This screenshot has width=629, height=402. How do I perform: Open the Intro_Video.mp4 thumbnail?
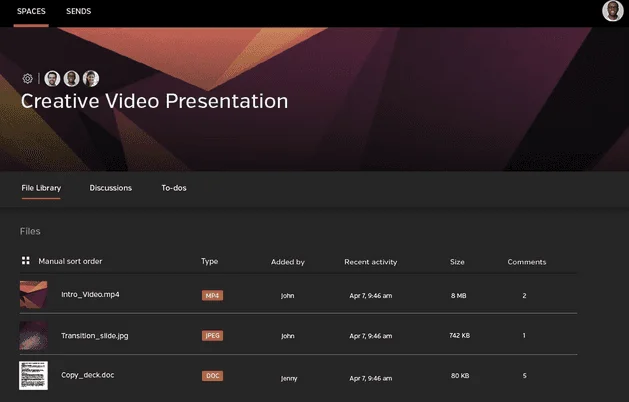click(x=33, y=294)
